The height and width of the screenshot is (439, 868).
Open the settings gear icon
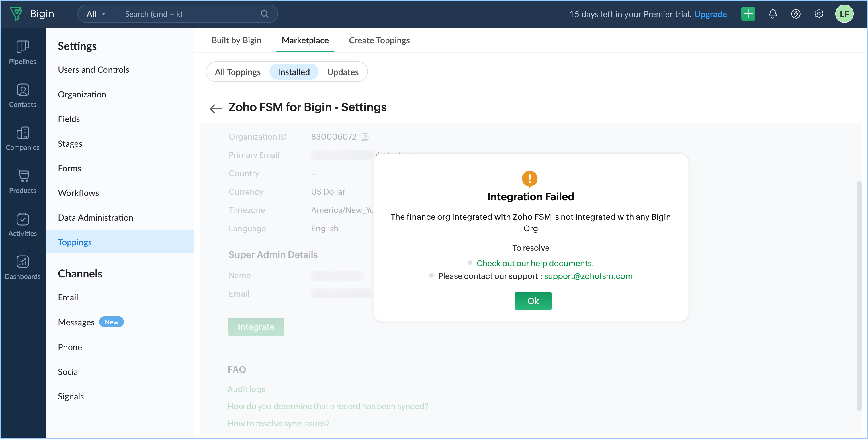point(818,14)
